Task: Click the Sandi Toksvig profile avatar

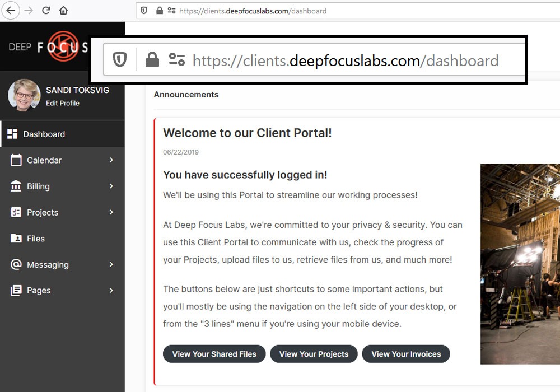Action: click(24, 95)
